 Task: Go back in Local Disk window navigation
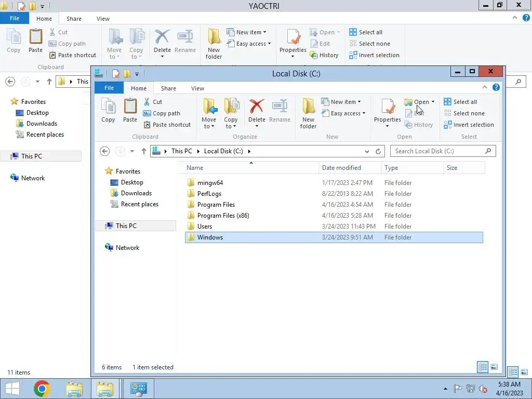pos(105,151)
